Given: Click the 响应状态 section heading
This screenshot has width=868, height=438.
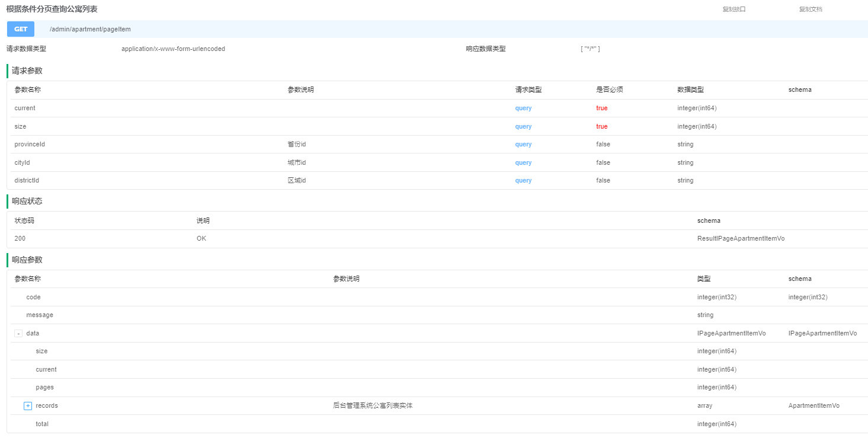Looking at the screenshot, I should [27, 202].
